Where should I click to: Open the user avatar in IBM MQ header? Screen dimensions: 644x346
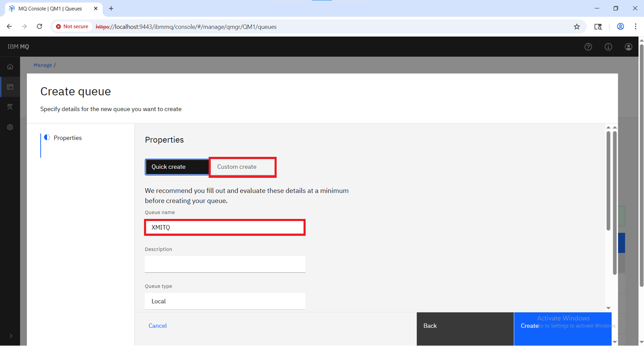click(x=628, y=47)
